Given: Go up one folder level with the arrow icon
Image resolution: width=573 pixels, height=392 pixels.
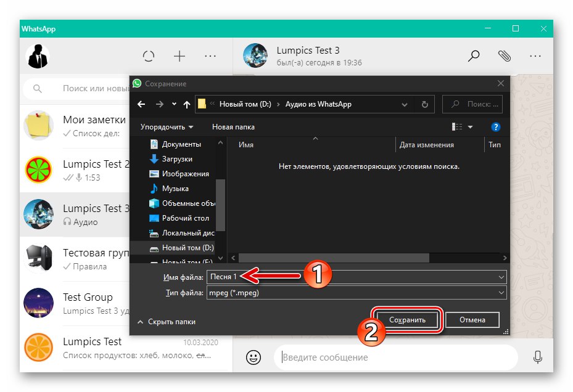Looking at the screenshot, I should 186,104.
